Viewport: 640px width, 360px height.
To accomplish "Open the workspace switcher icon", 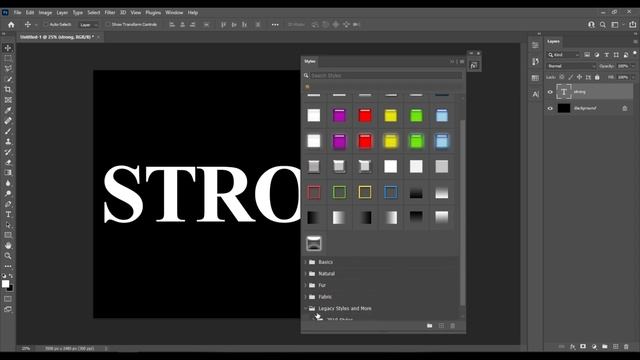I will click(x=615, y=25).
